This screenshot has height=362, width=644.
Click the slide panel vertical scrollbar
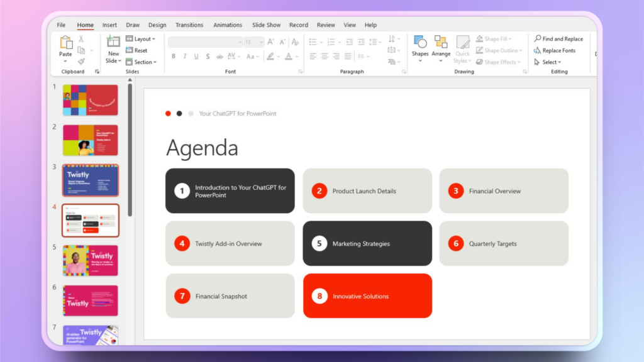coord(130,150)
